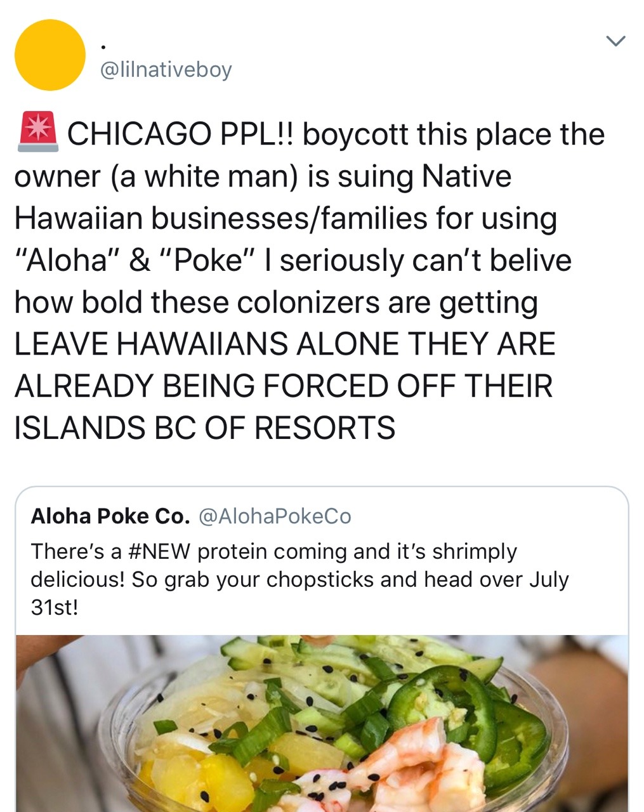Viewport: 644px width, 812px height.
Task: Click the "ISLANDS BC OF RESORTS" line
Action: pos(204,428)
